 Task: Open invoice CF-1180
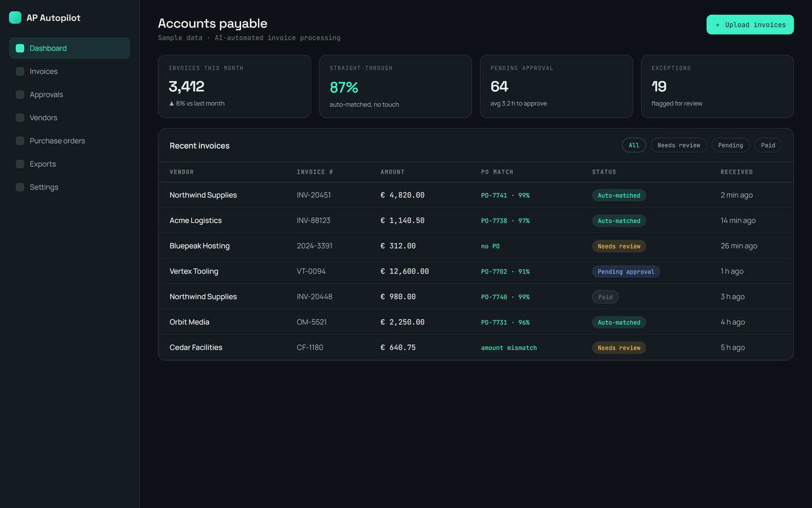(x=310, y=347)
